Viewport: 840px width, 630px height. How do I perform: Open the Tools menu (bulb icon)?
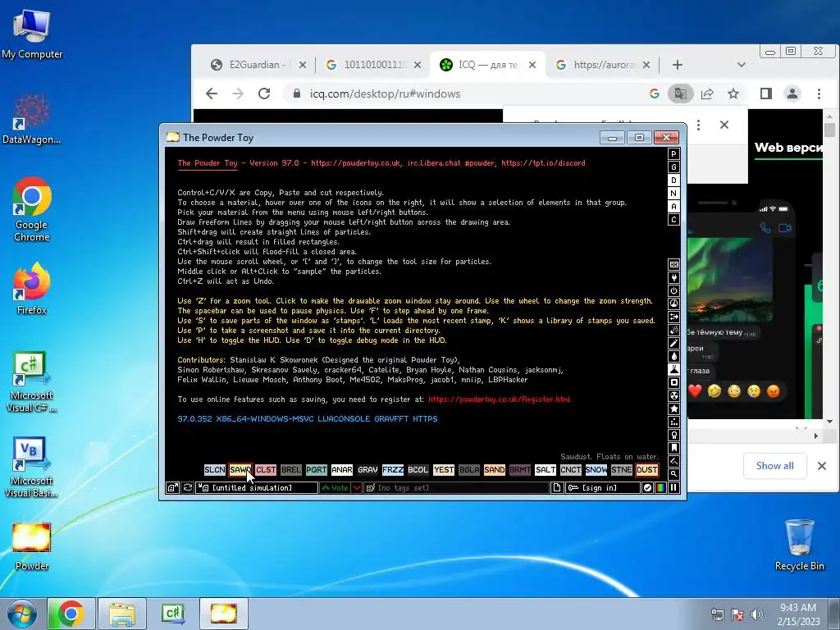(x=674, y=435)
